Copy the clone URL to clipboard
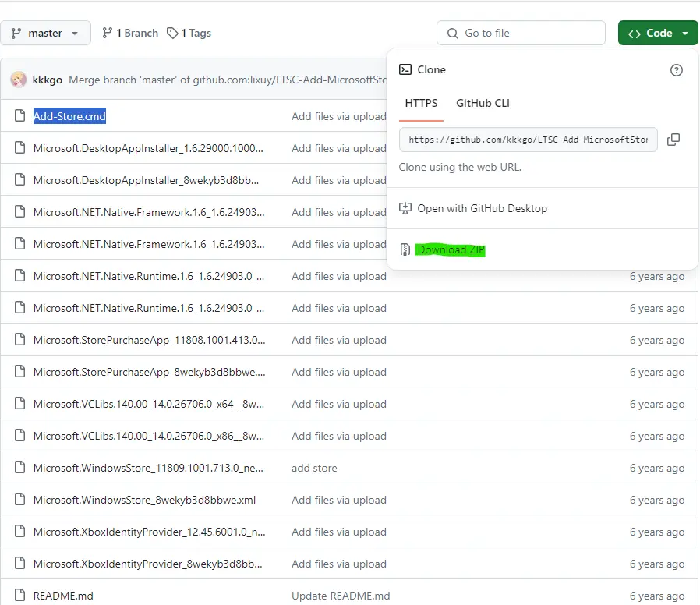Screen dimensions: 700x605 pyautogui.click(x=673, y=140)
